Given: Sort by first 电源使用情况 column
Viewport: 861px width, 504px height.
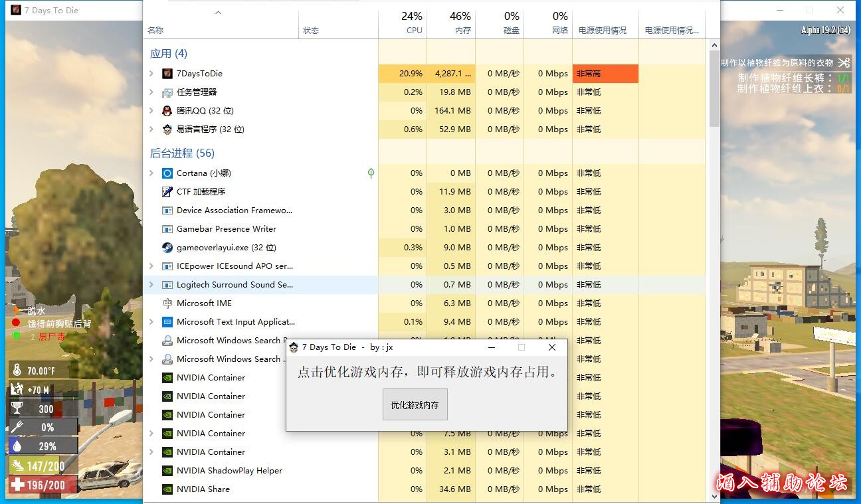Looking at the screenshot, I should [x=605, y=23].
